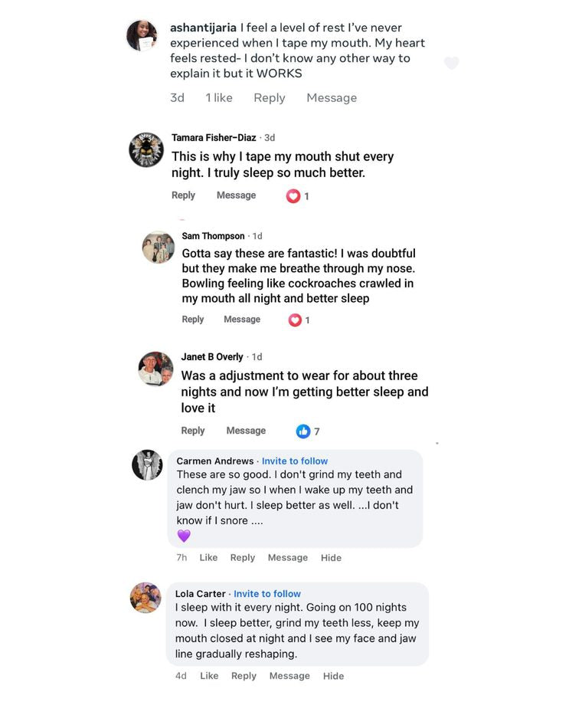Click the heart reaction on Tamara Fisher-Diaz's comment
The image size is (582, 728).
click(293, 196)
